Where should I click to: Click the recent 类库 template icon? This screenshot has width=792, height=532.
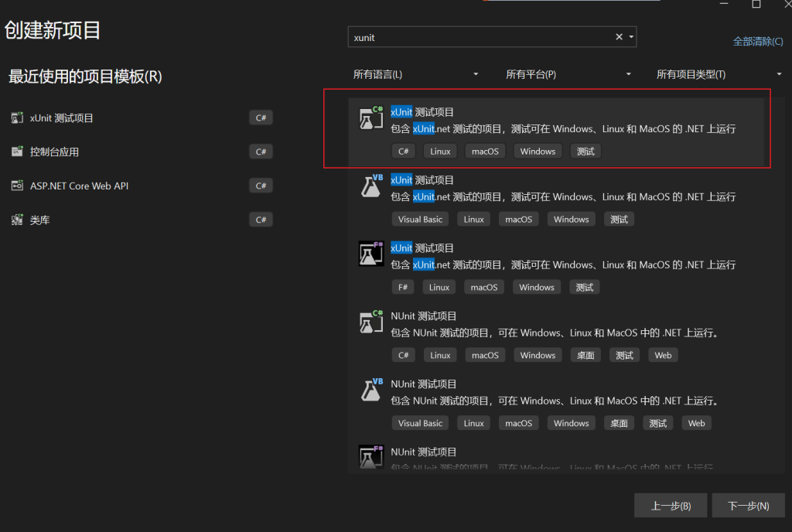[x=17, y=220]
